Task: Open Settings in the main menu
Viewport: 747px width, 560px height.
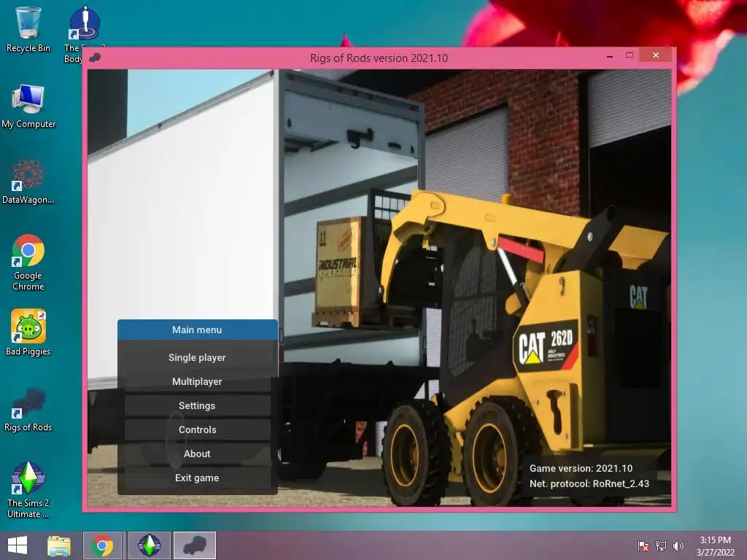Action: tap(197, 405)
